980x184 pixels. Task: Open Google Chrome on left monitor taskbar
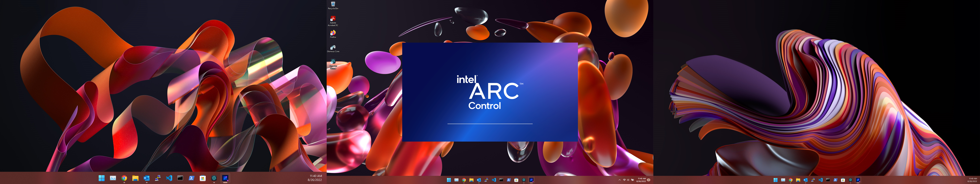124,178
